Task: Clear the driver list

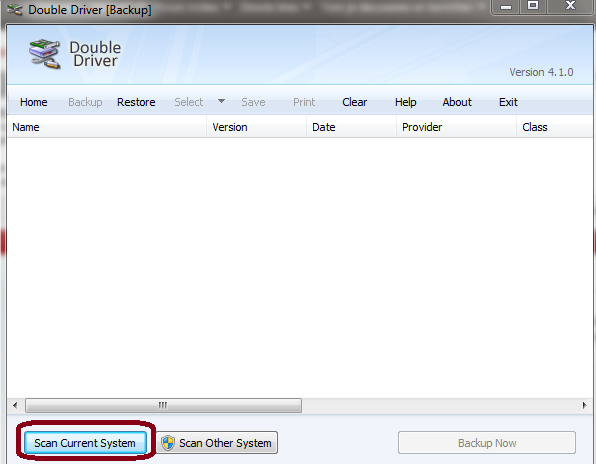Action: (x=354, y=102)
